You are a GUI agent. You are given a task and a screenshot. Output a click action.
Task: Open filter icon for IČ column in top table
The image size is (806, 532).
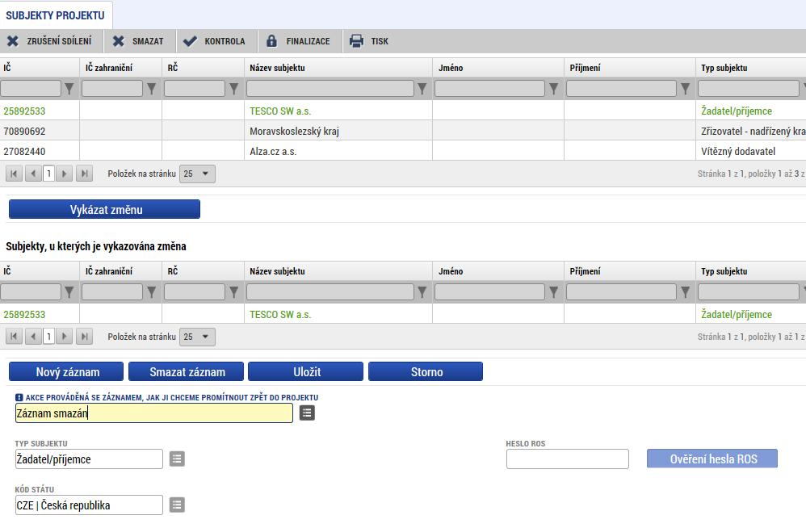click(x=69, y=89)
